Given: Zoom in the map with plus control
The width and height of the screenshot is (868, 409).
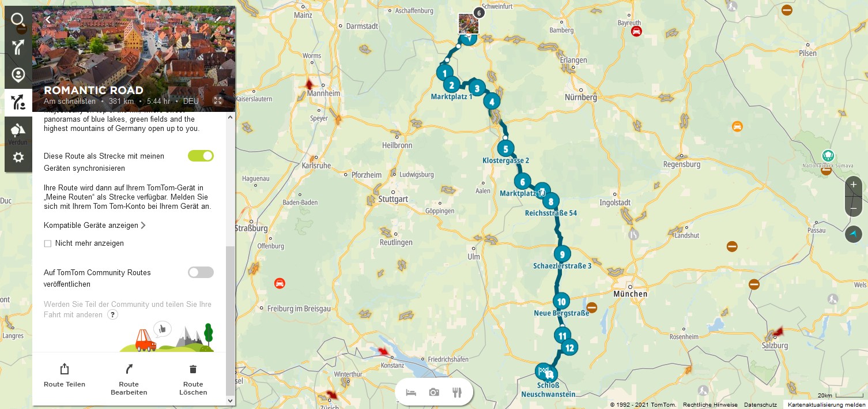Looking at the screenshot, I should (854, 185).
